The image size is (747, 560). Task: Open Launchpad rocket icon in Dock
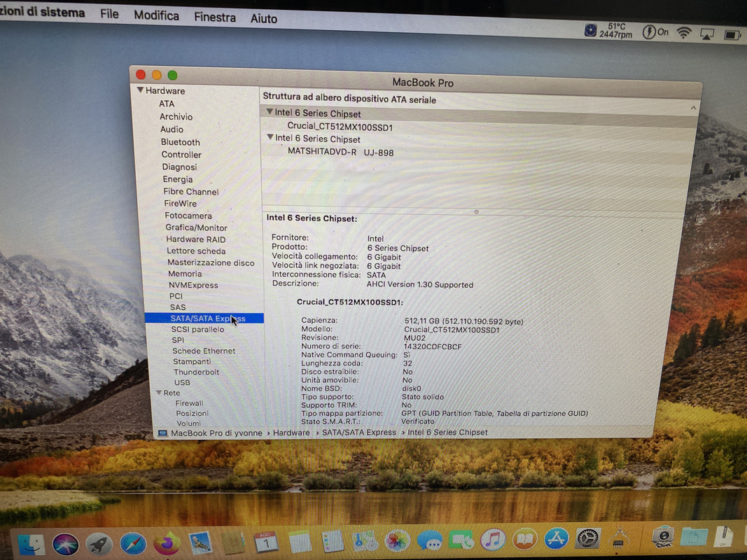[x=99, y=545]
